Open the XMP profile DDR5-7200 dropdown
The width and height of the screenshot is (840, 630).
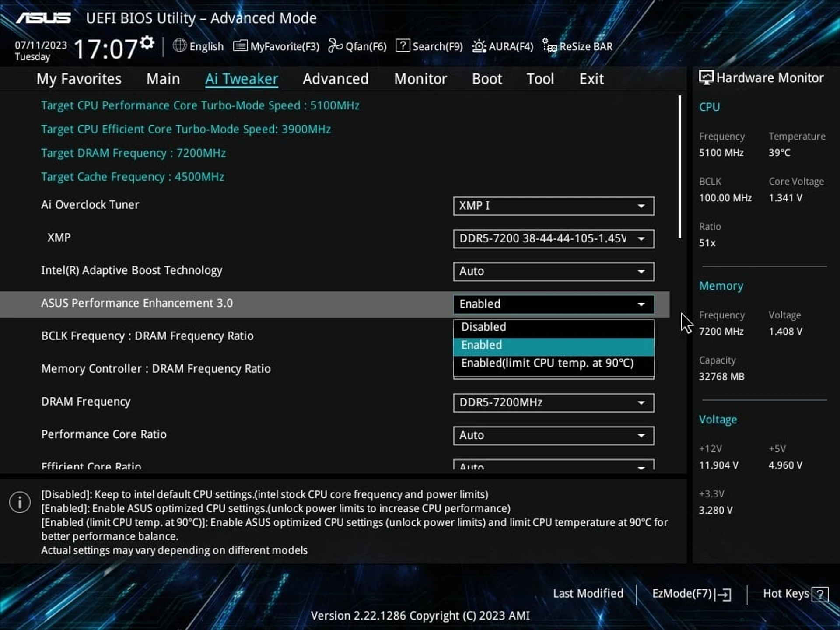point(554,238)
